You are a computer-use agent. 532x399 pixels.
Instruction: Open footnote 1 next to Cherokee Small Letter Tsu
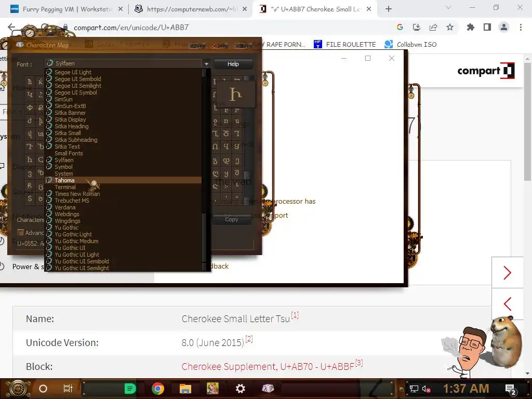(295, 315)
